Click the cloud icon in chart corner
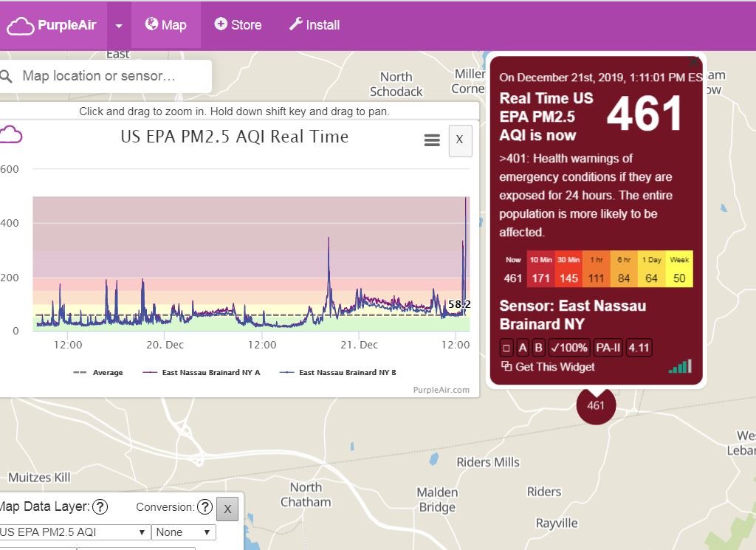756x550 pixels. pyautogui.click(x=10, y=135)
